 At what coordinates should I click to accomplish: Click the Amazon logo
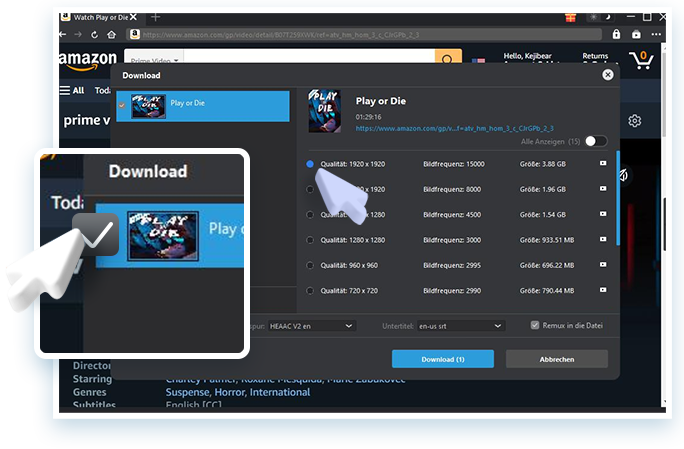pos(89,60)
